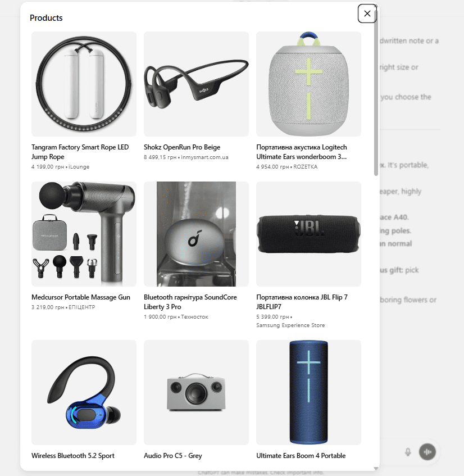Screen dimensions: 464x476
Task: Click the Audio Pro C5 - Grey title
Action: click(172, 456)
